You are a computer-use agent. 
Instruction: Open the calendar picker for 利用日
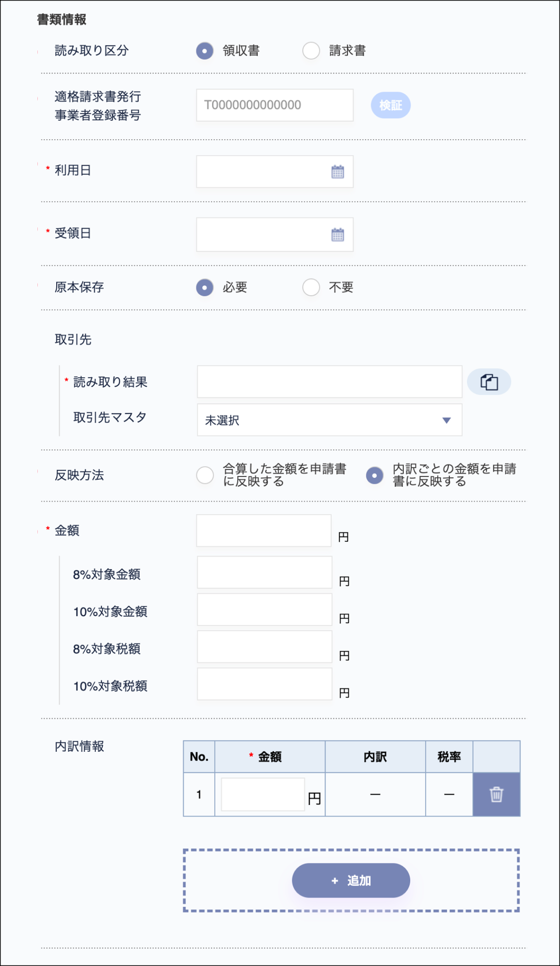338,171
